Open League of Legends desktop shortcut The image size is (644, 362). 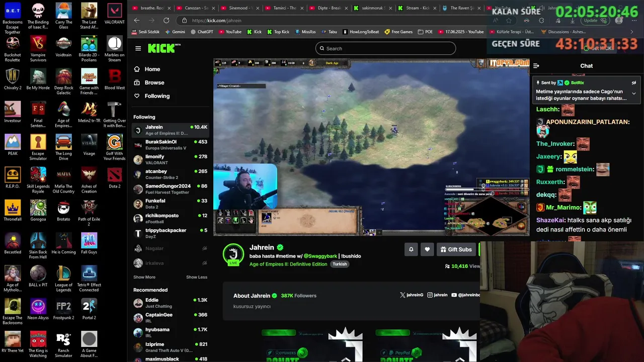[63, 279]
